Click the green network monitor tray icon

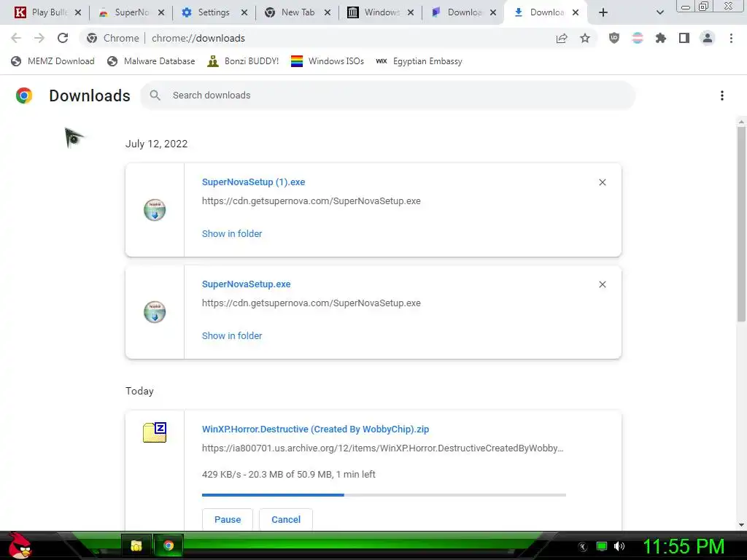[602, 546]
